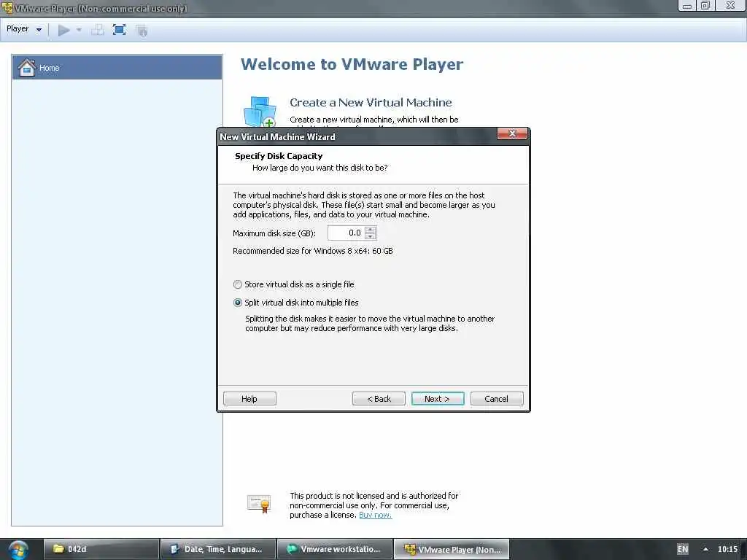Click the Welcome to VMware Player heading
The width and height of the screenshot is (747, 560).
pos(352,64)
